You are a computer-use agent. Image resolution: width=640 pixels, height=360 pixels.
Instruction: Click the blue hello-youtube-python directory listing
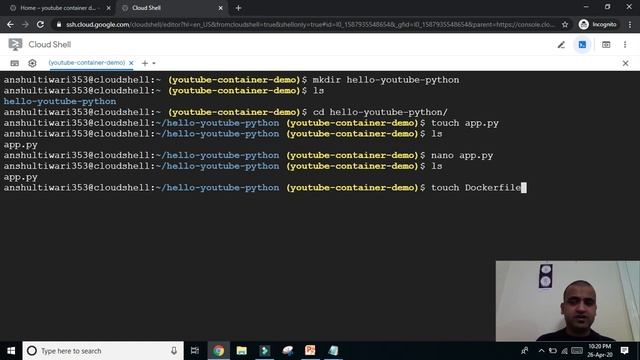tap(60, 101)
